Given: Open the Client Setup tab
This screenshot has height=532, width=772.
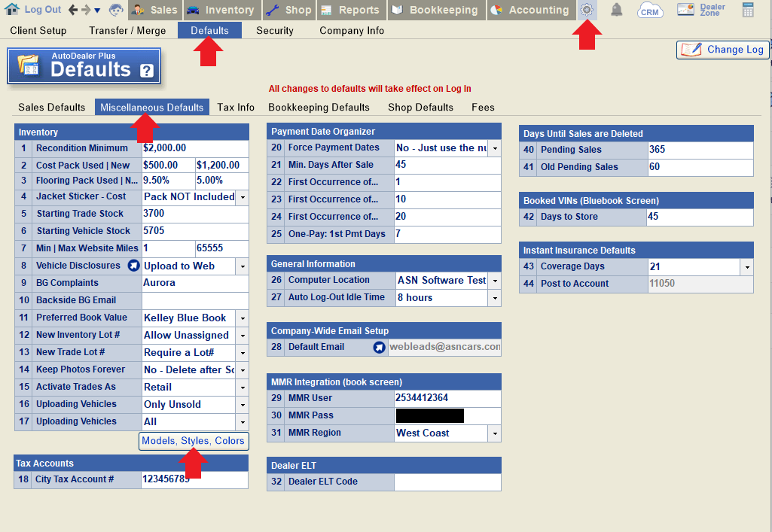Looking at the screenshot, I should [38, 31].
